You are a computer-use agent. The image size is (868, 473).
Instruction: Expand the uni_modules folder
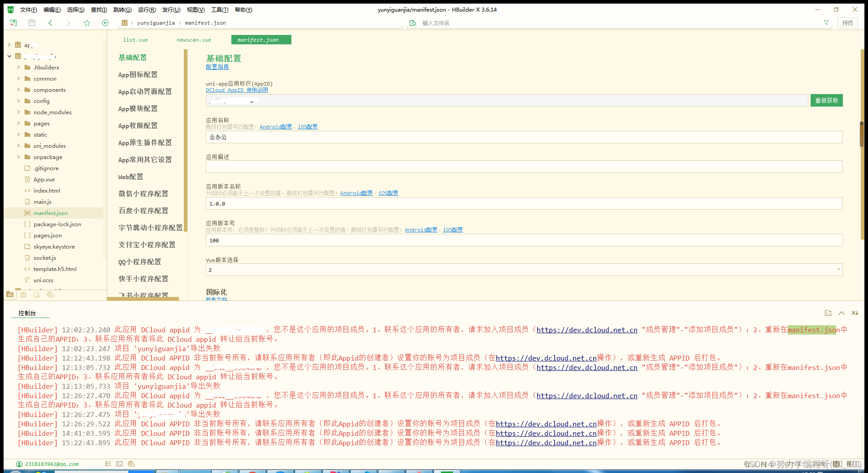(x=18, y=146)
